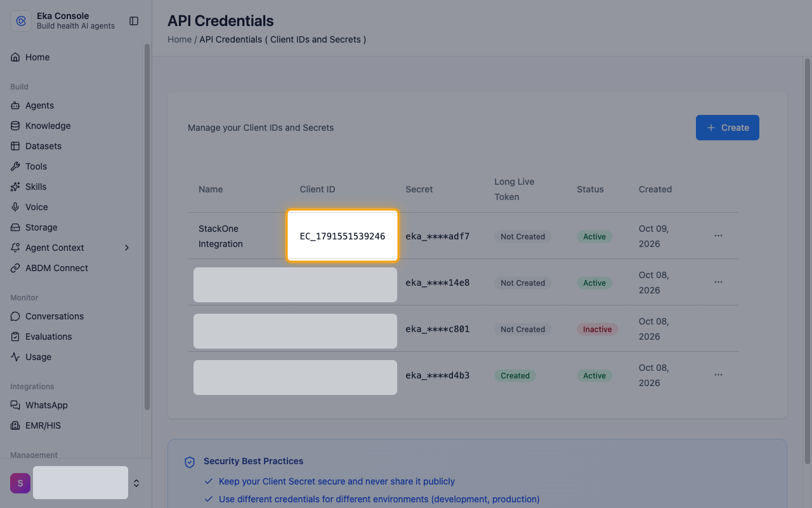This screenshot has width=812, height=508.
Task: Open the account switcher up-down arrows
Action: tap(136, 483)
